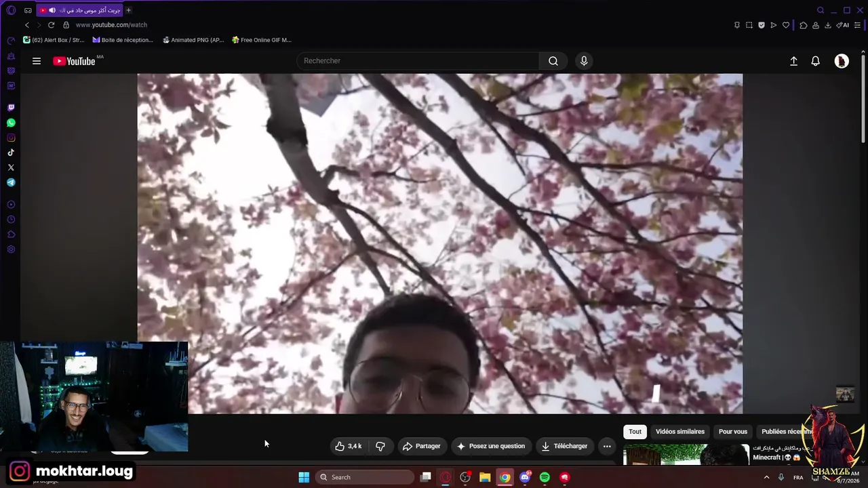Viewport: 868px width, 488px height.
Task: View site security lock info
Action: (66, 25)
